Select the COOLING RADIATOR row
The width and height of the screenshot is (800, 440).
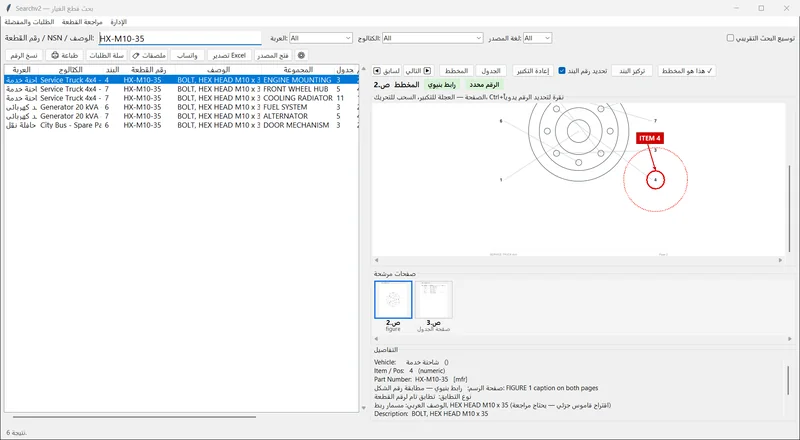181,98
